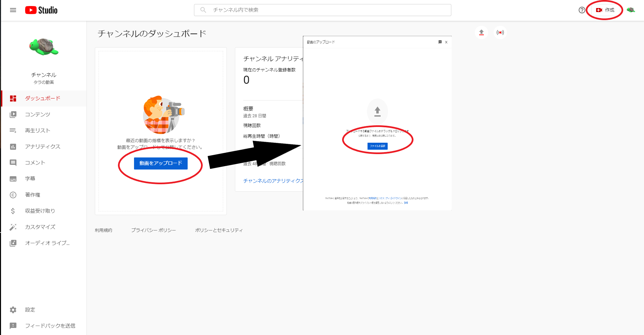Click the フィードバックを送信 icon
Image resolution: width=644 pixels, height=335 pixels.
coord(13,326)
